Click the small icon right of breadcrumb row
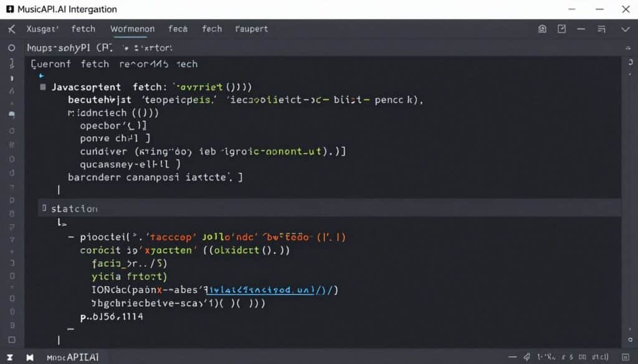 coord(628,48)
